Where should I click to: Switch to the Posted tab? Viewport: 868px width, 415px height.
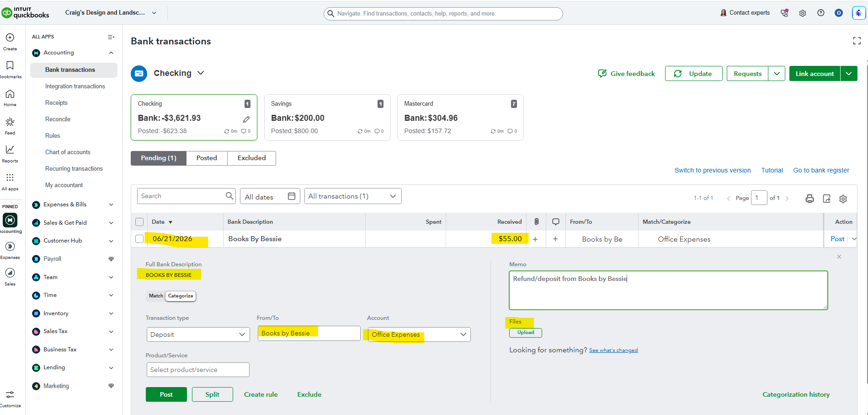tap(207, 158)
